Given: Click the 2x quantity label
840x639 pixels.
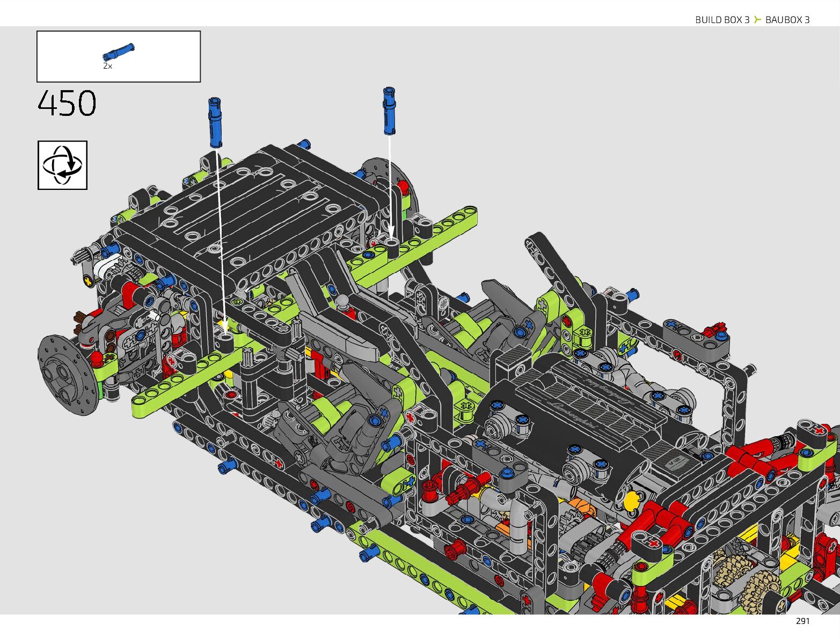Looking at the screenshot, I should point(107,66).
